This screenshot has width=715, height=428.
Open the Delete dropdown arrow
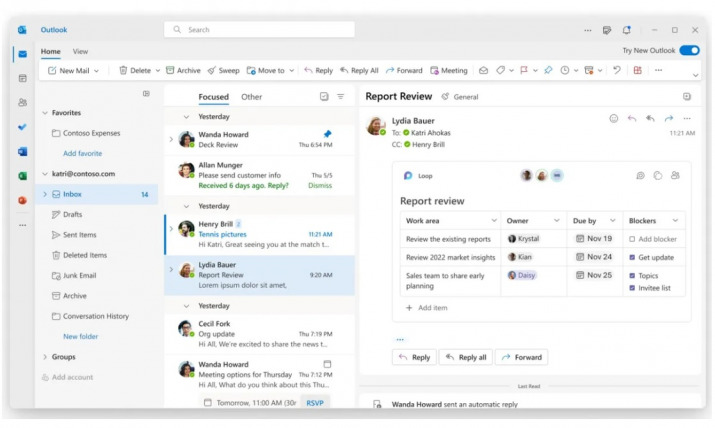(x=158, y=71)
